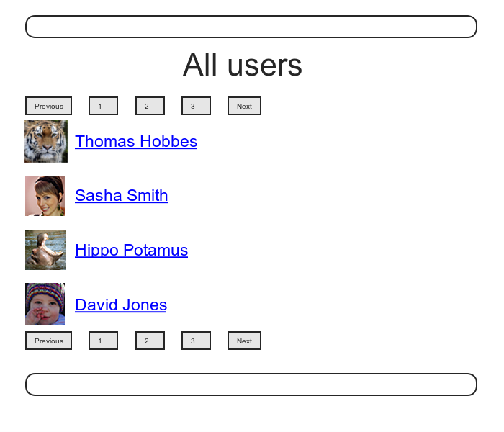504x432 pixels.
Task: Click Thomas Hobbes' tiger avatar
Action: pos(46,141)
